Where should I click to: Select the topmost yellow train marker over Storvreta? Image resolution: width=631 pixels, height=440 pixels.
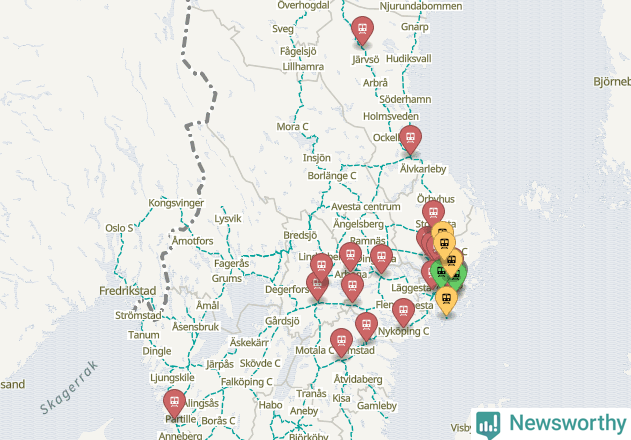442,228
